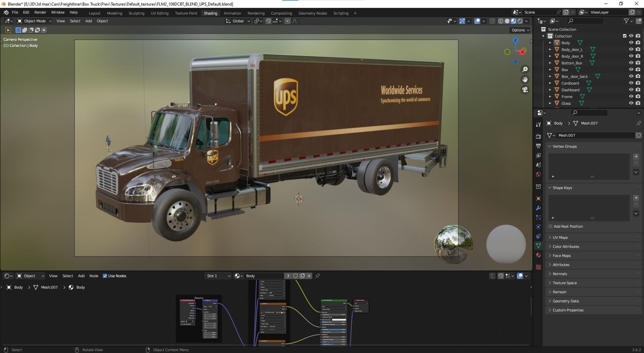Screen dimensions: 644x353
Task: Switch to the Compositing workspace
Action: point(281,13)
